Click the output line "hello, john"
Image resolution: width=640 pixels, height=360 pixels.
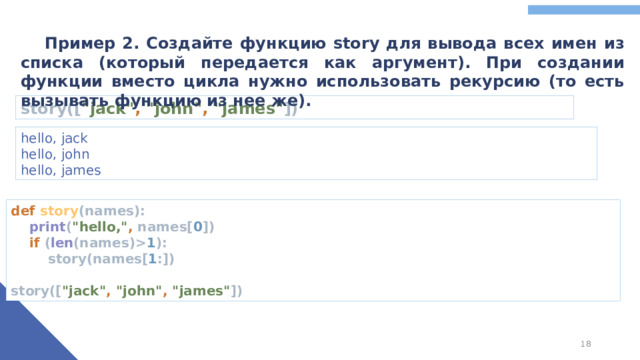[x=55, y=154]
